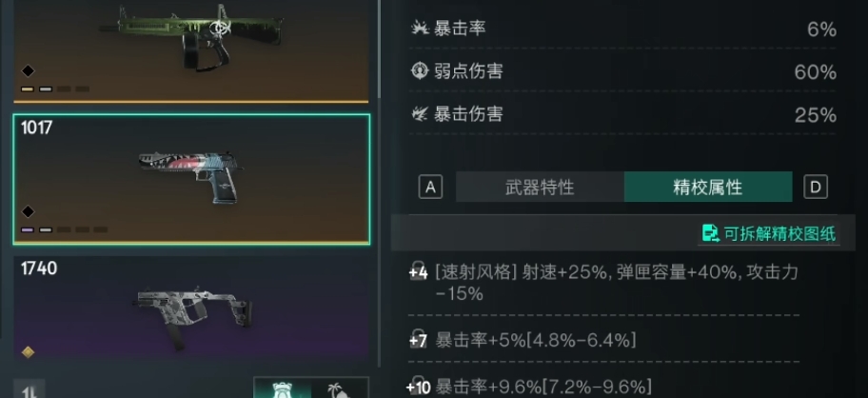Click the crit damage 暴击伤害 stat icon
Image resolution: width=868 pixels, height=398 pixels.
(x=420, y=114)
